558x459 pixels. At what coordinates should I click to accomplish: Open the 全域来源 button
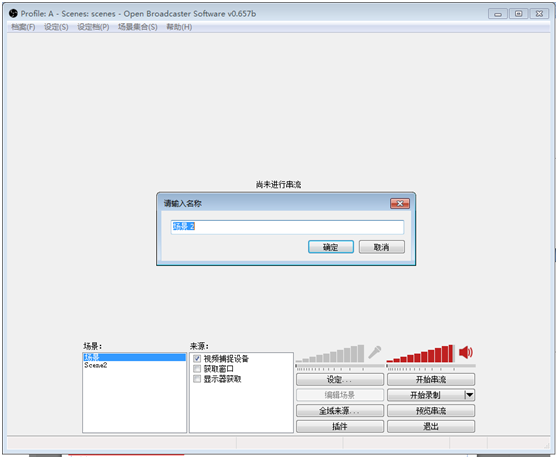340,411
